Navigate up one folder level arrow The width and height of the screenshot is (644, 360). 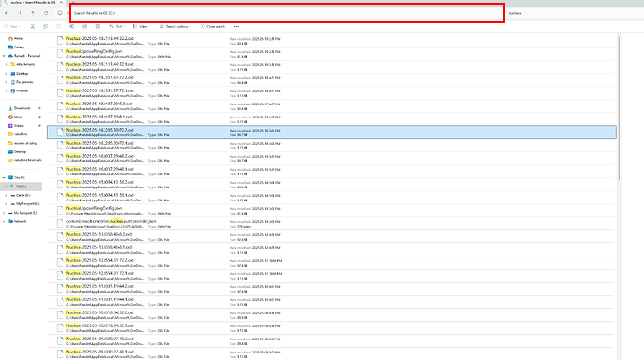(x=33, y=13)
